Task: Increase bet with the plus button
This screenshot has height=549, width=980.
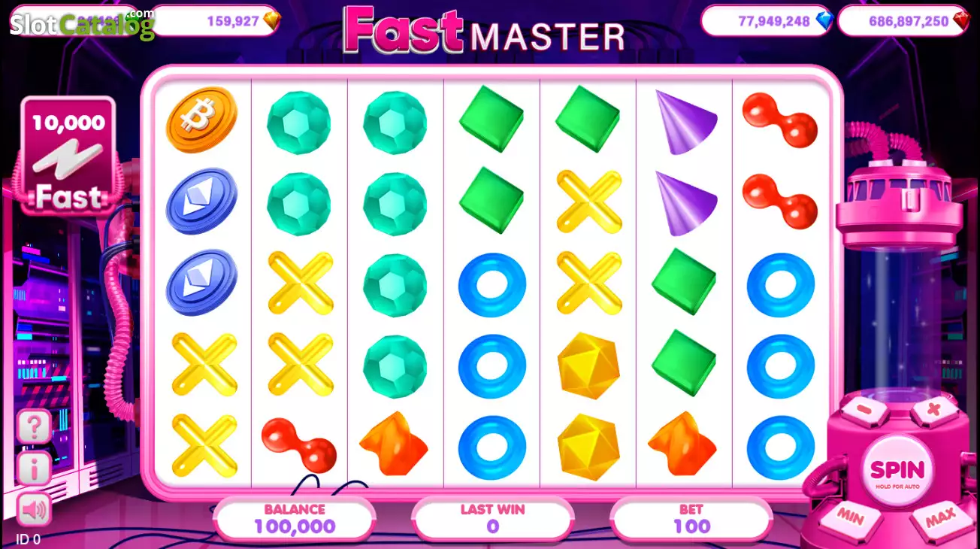Action: pos(934,411)
